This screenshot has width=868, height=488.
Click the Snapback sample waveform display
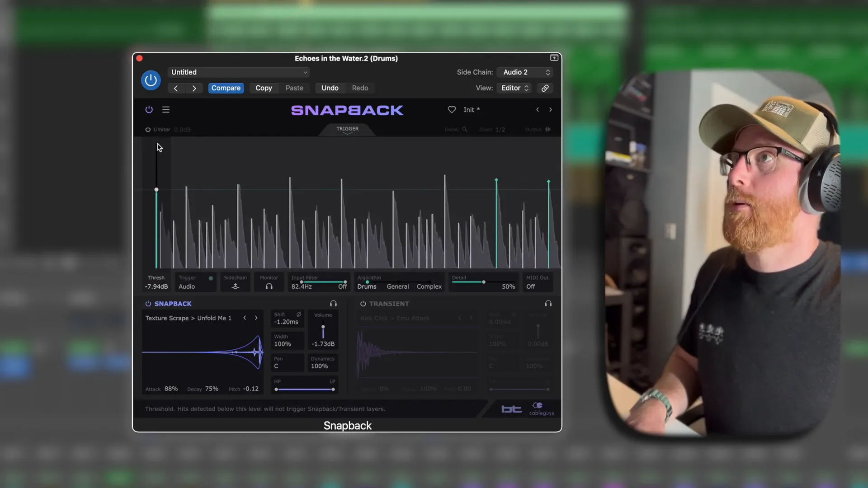pos(203,352)
